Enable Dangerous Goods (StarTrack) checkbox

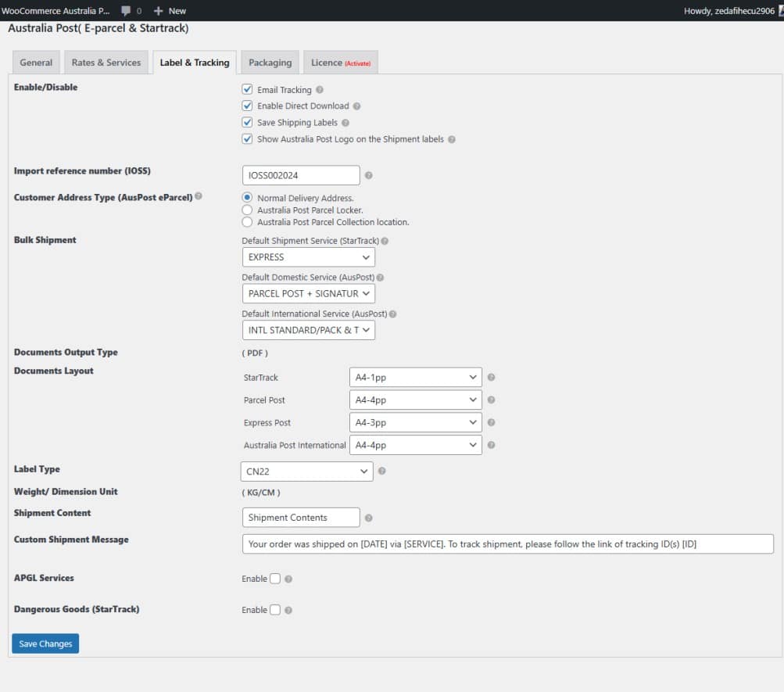(275, 610)
